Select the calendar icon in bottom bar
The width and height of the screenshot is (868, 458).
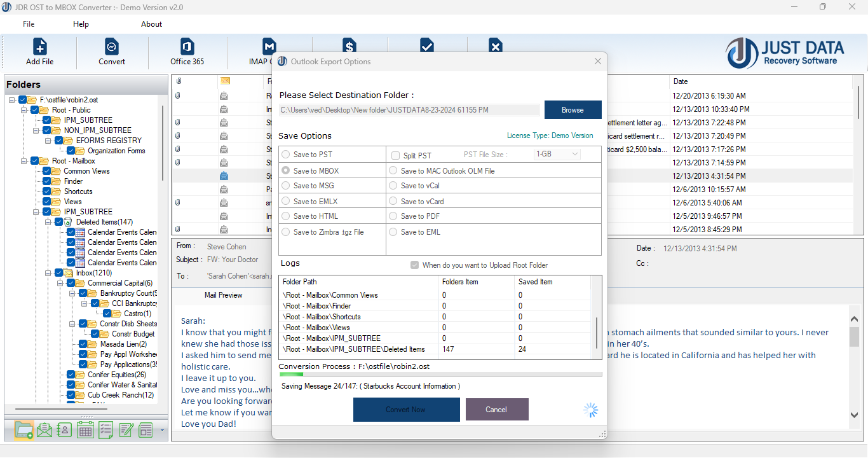[x=85, y=430]
